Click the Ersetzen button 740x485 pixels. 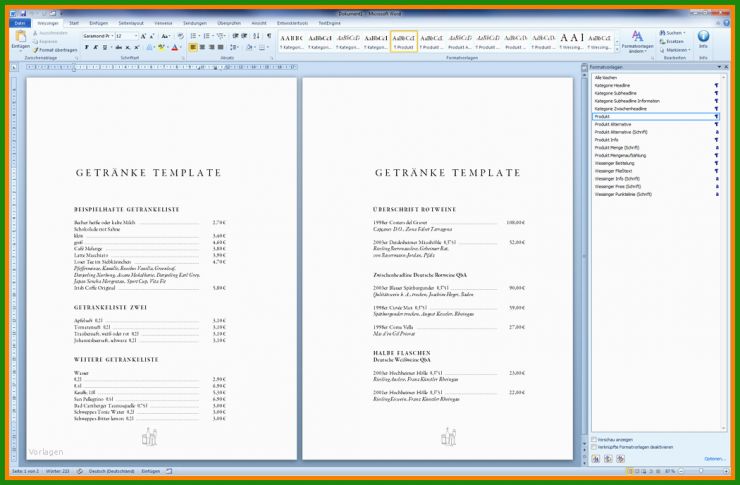click(x=672, y=42)
